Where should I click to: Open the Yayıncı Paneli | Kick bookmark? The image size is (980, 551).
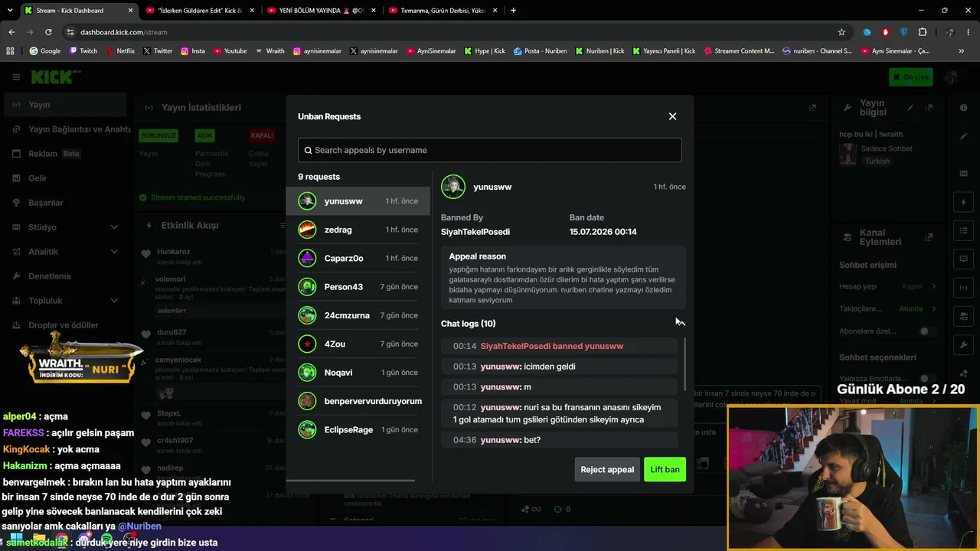tap(664, 51)
